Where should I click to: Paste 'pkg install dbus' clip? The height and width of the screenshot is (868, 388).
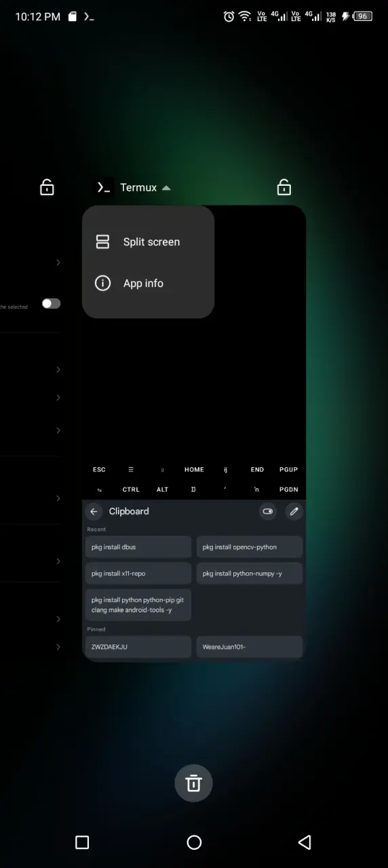point(138,547)
